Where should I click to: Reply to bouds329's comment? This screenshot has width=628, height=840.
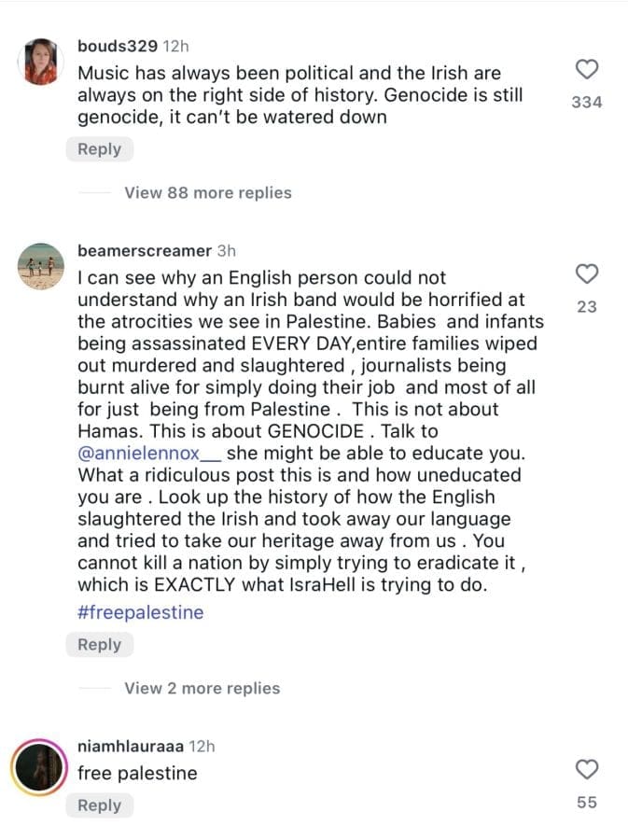pos(99,149)
